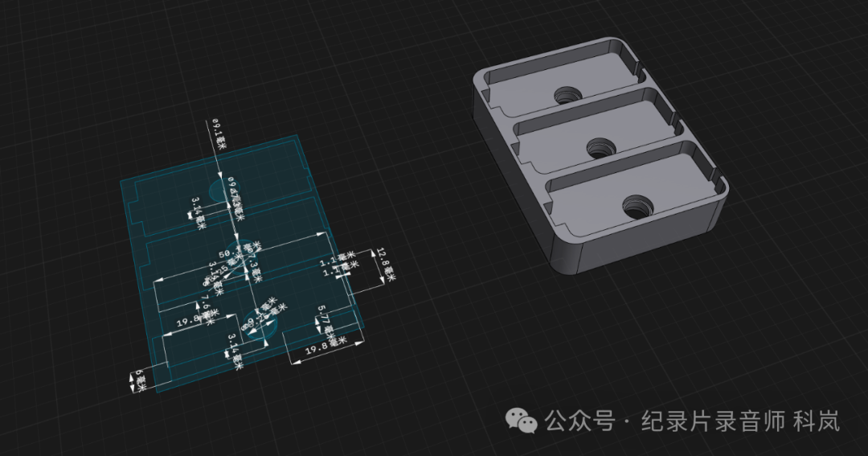
Task: Select the 5.77毫米 dimension label
Action: (x=325, y=322)
